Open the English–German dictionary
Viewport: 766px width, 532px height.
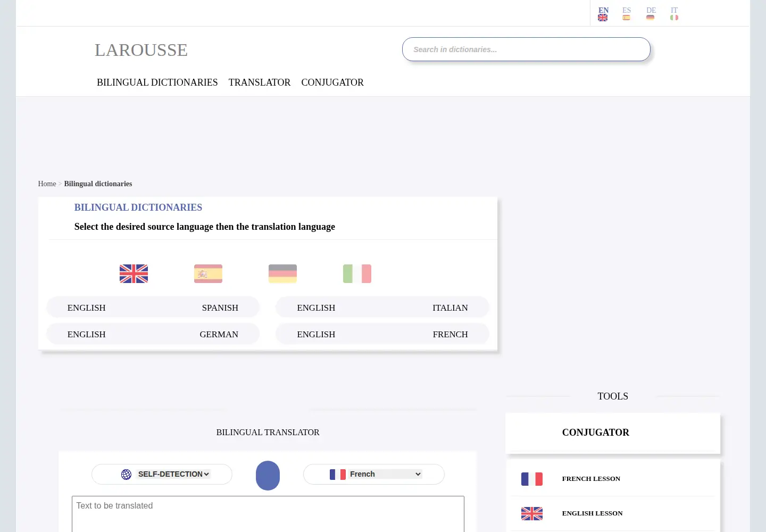[x=153, y=334]
